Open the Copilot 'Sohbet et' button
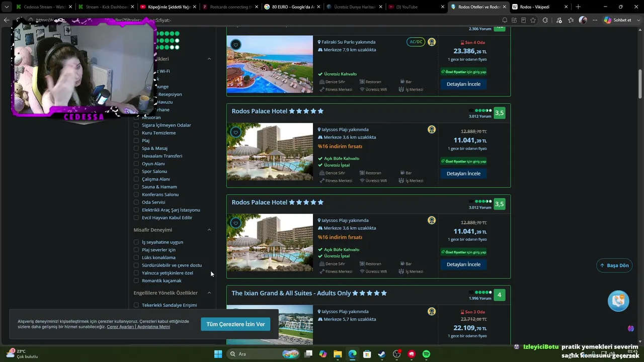This screenshot has height=362, width=644. [618, 20]
